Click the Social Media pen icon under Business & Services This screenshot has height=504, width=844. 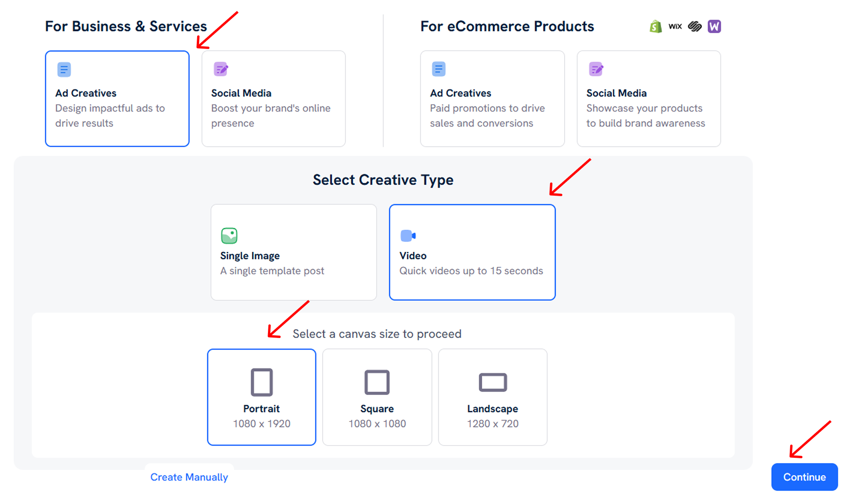[x=221, y=69]
